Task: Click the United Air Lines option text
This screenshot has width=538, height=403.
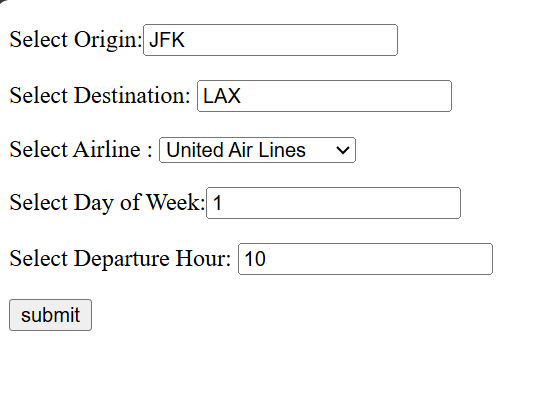Action: 236,150
